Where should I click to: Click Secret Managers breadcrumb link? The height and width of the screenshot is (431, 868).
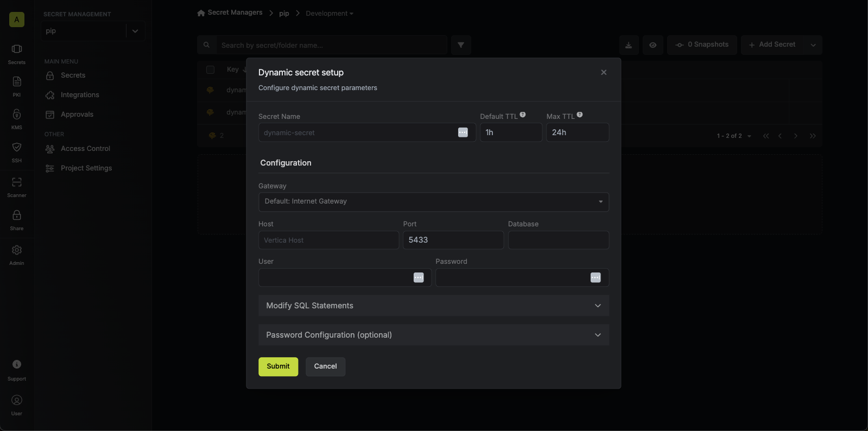(x=235, y=12)
